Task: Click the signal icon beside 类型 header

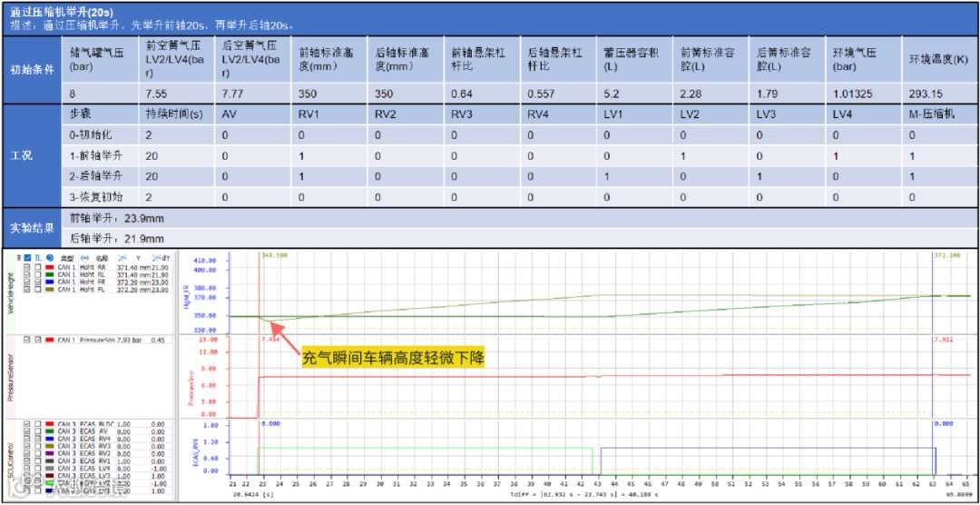Action: tap(84, 258)
